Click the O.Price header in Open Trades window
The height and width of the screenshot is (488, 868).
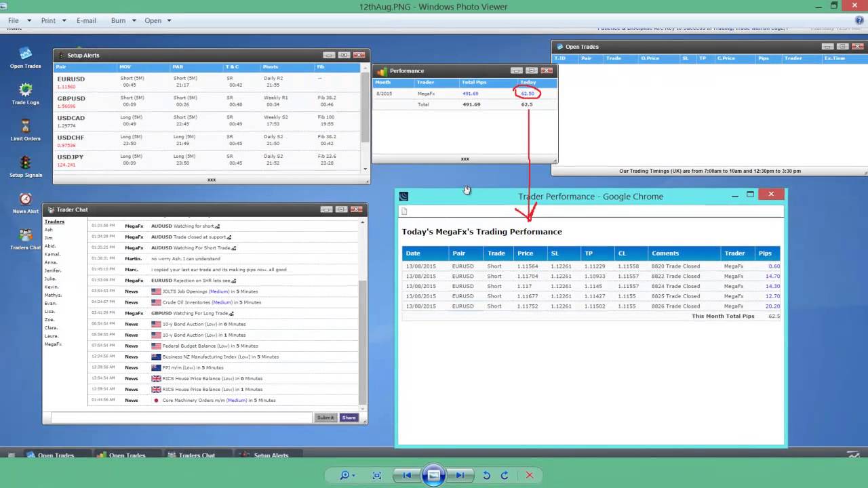[650, 58]
